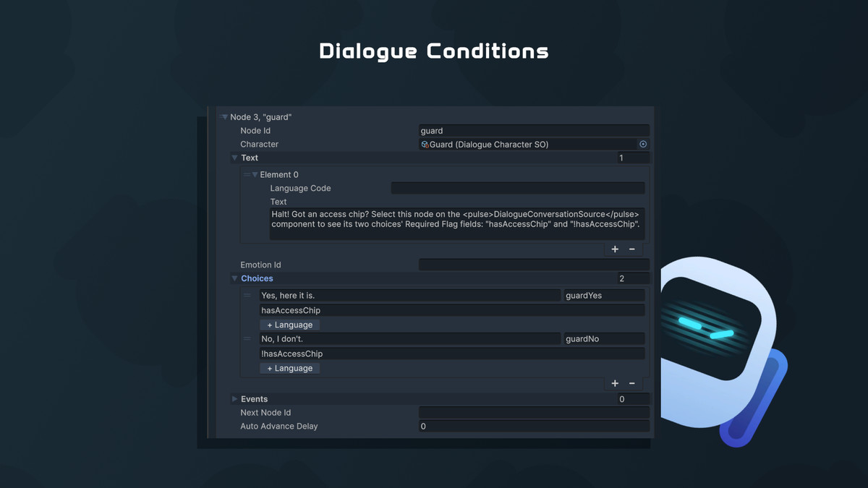This screenshot has width=868, height=488.
Task: Click the Language Code label
Action: pos(300,188)
